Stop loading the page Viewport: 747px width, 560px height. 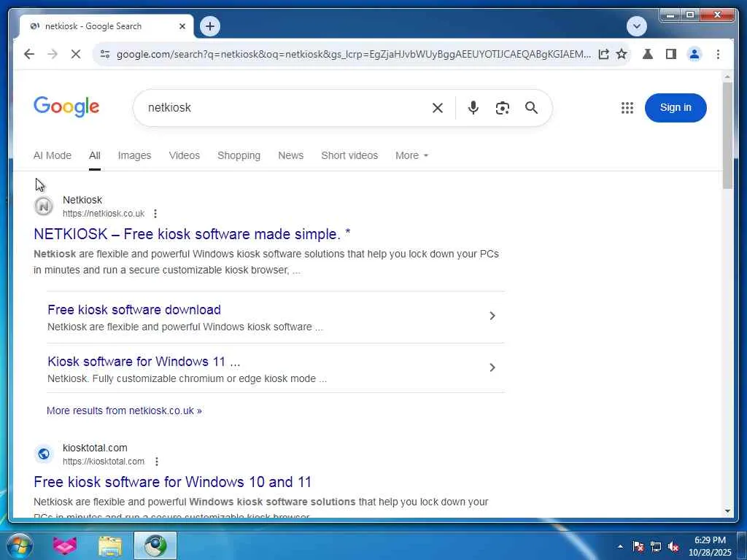(x=76, y=54)
